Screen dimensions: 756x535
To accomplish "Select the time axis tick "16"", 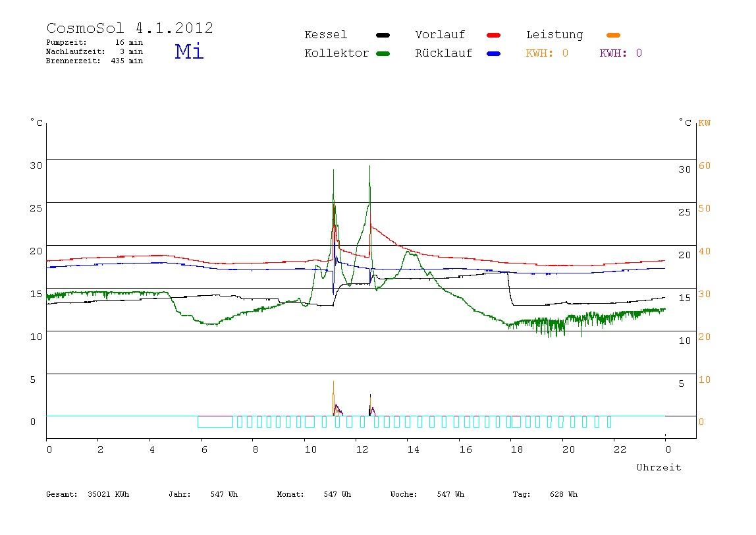I will click(x=466, y=449).
